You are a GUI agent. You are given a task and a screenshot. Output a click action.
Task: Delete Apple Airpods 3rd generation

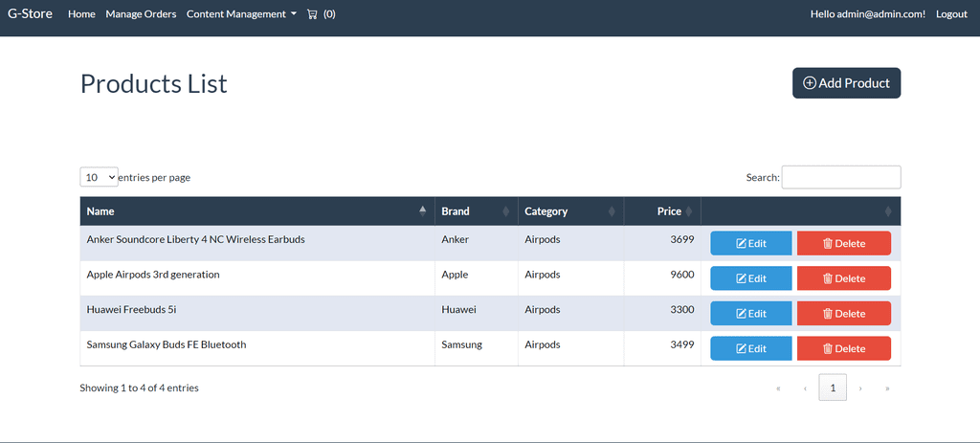click(843, 278)
